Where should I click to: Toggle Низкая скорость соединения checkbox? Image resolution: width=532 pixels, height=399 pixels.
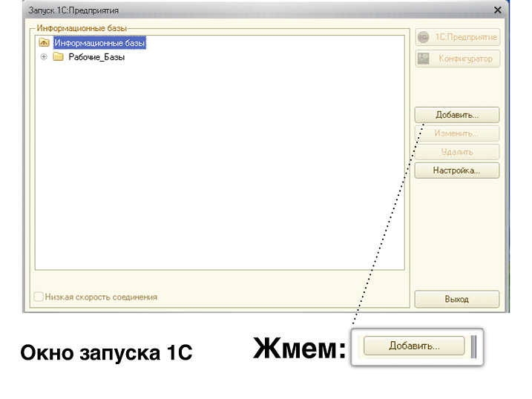(x=39, y=297)
